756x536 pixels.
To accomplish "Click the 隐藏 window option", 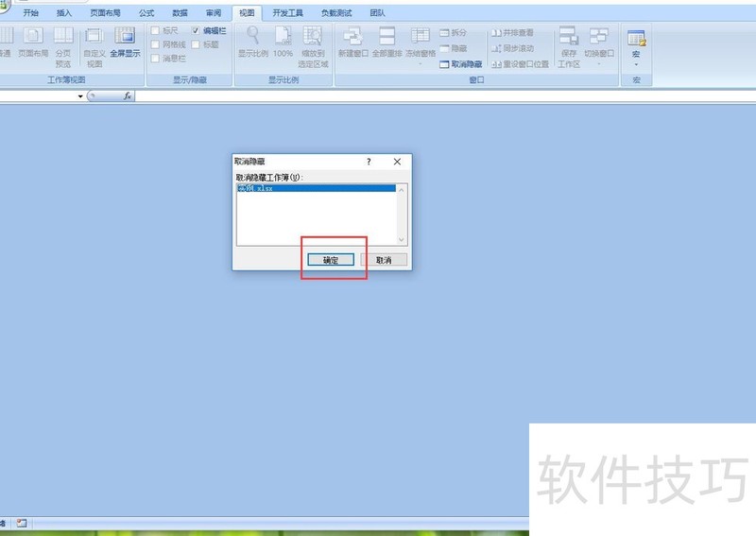I will 454,48.
